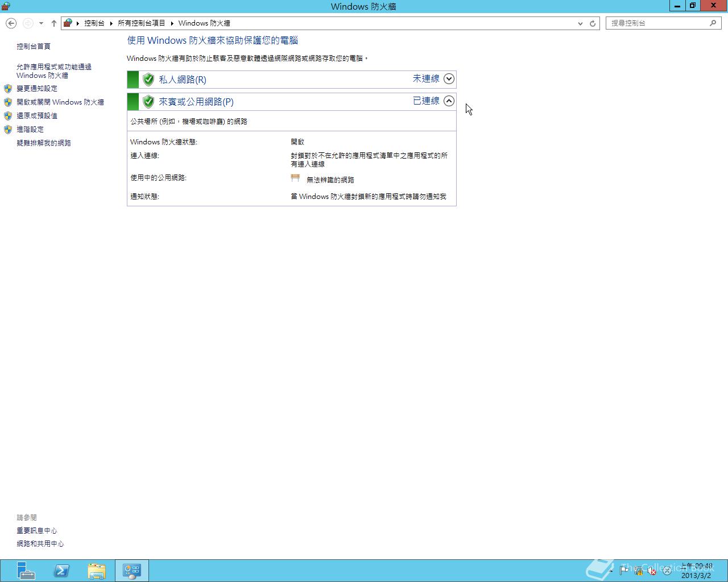Click the window system icon in the title bar
728x582 pixels.
pyautogui.click(x=6, y=6)
